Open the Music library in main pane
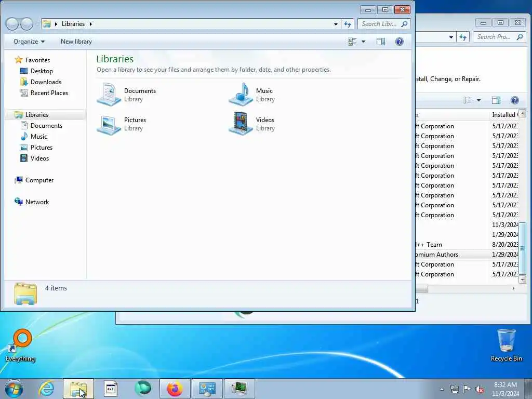532x399 pixels. click(x=252, y=95)
